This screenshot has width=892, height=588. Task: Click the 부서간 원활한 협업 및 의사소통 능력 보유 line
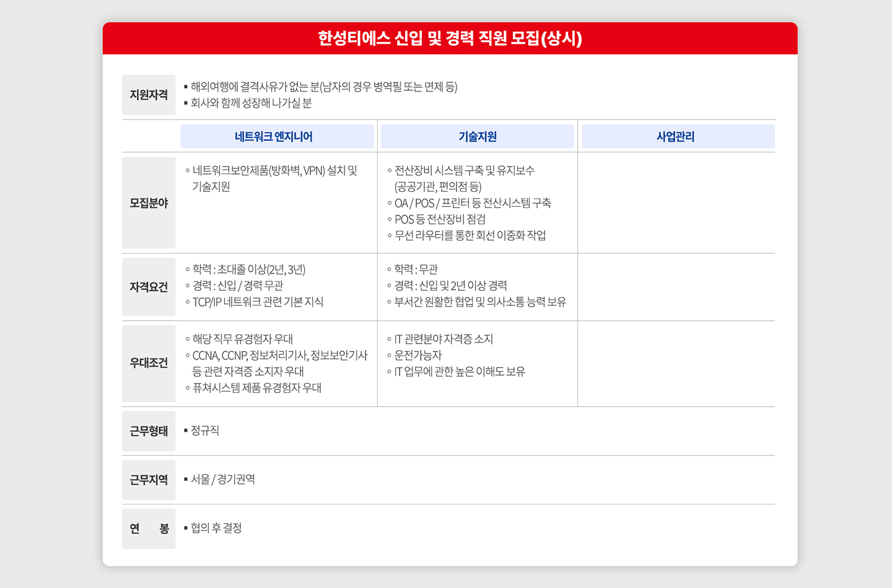click(x=480, y=301)
